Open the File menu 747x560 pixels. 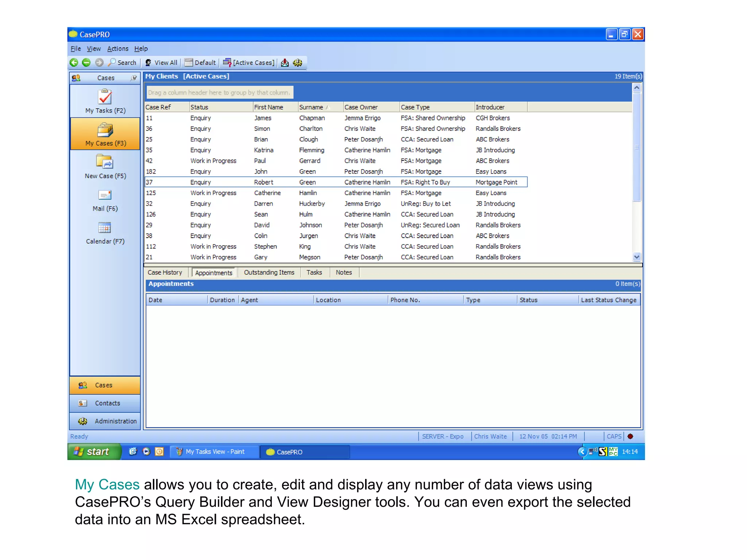pyautogui.click(x=76, y=48)
